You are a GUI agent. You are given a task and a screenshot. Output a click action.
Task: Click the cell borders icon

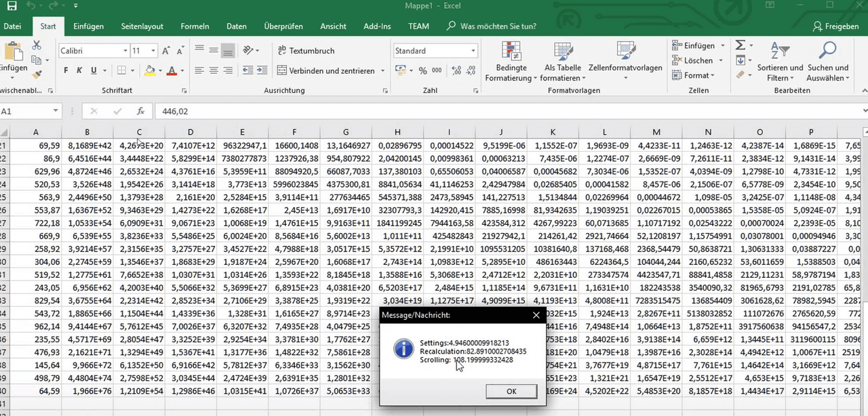click(x=121, y=70)
